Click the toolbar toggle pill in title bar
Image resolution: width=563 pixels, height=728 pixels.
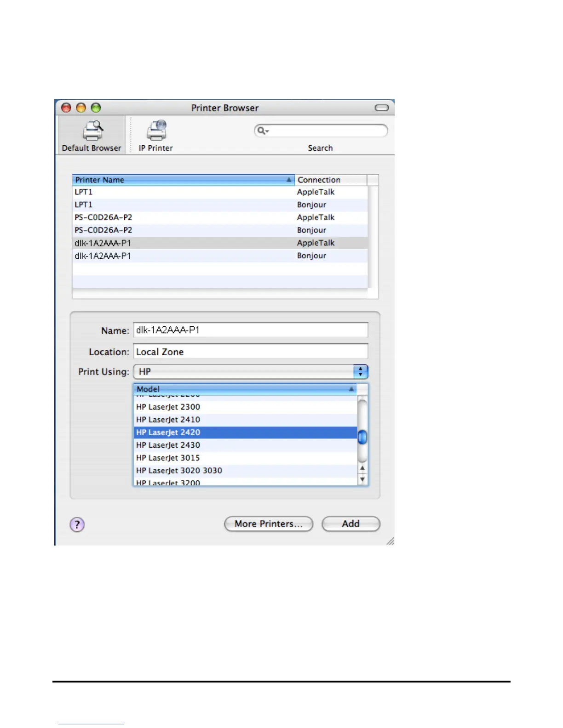(x=382, y=108)
